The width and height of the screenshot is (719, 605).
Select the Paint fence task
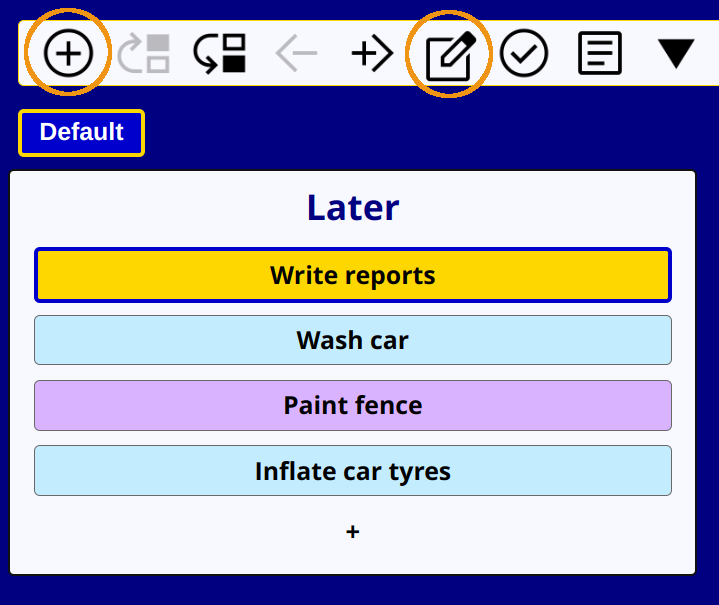[353, 405]
